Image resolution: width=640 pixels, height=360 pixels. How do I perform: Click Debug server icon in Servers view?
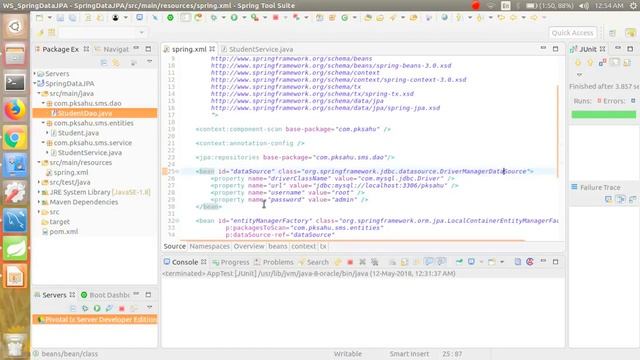(85, 308)
